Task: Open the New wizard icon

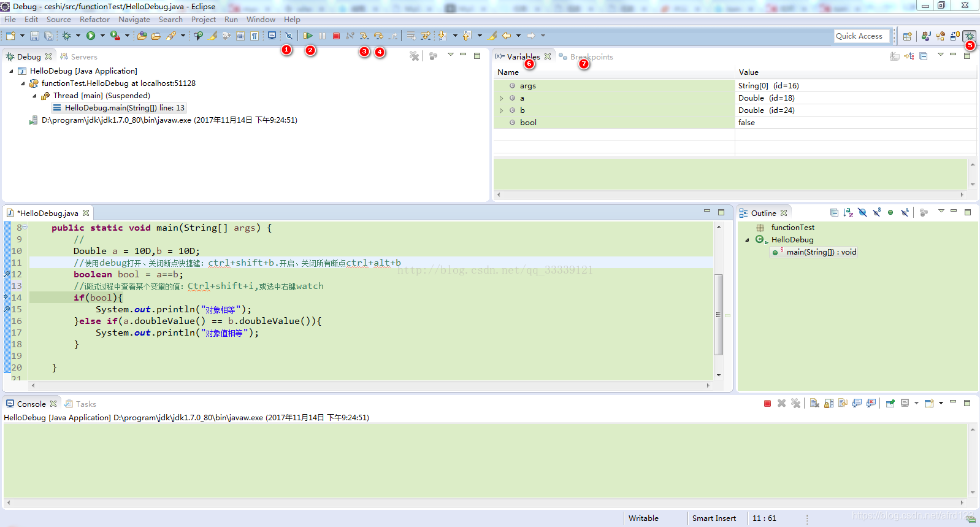Action: [x=10, y=36]
